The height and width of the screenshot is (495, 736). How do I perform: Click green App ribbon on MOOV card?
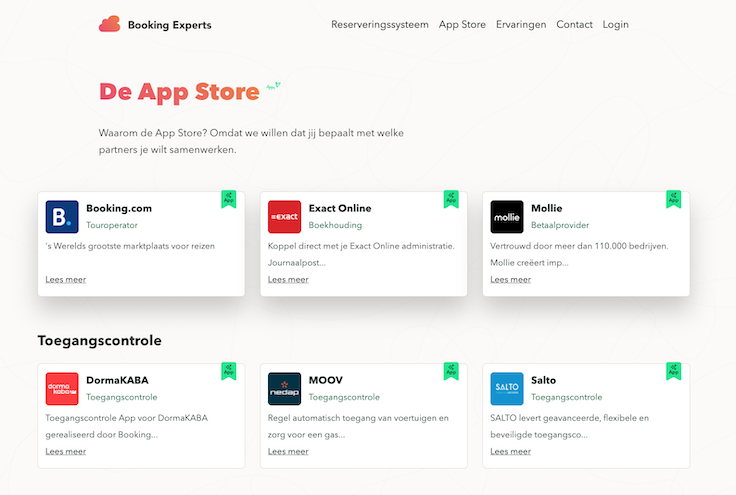451,371
